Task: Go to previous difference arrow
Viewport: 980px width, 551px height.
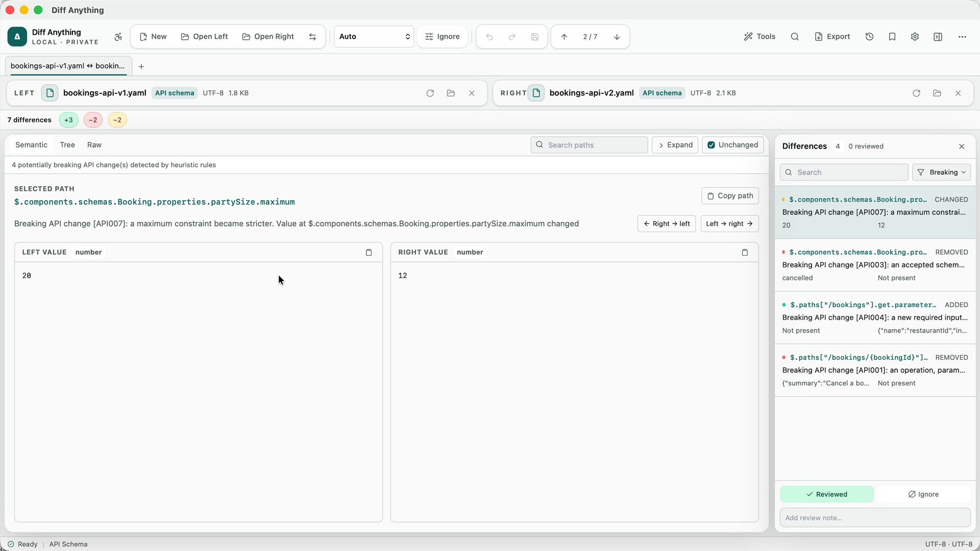Action: (564, 37)
